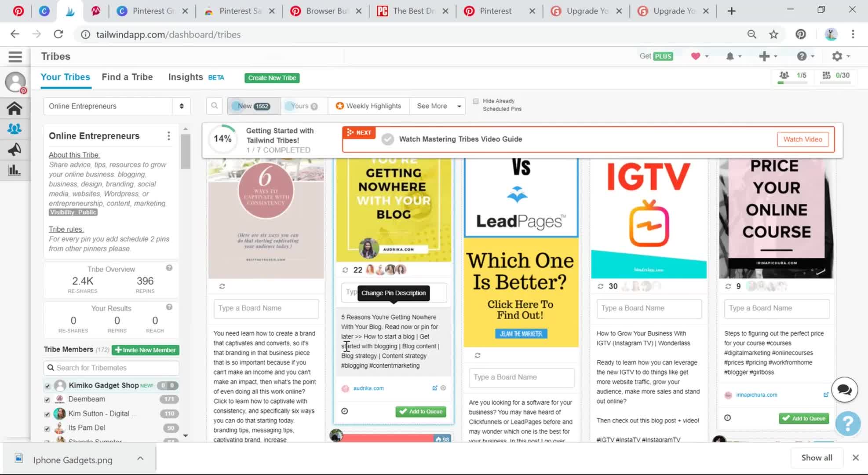Uncheck Kimiko Gadget Shop member checkbox
868x475 pixels.
[47, 386]
